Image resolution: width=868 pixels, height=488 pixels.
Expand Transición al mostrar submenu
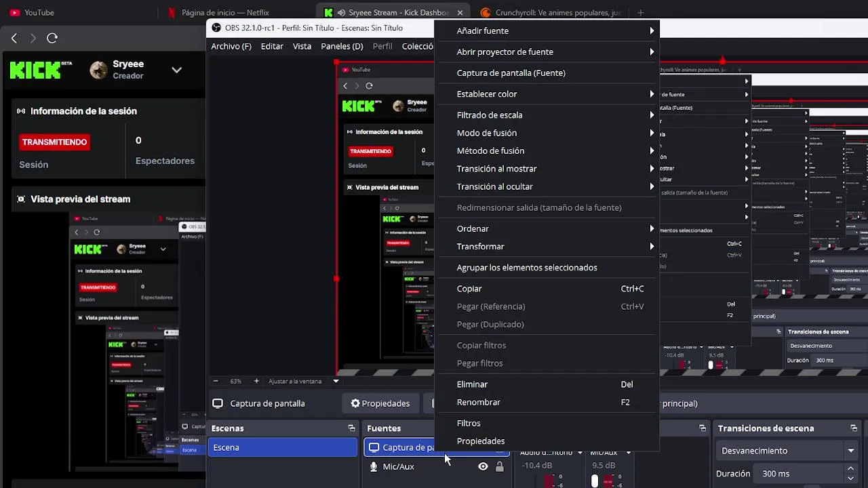(547, 168)
